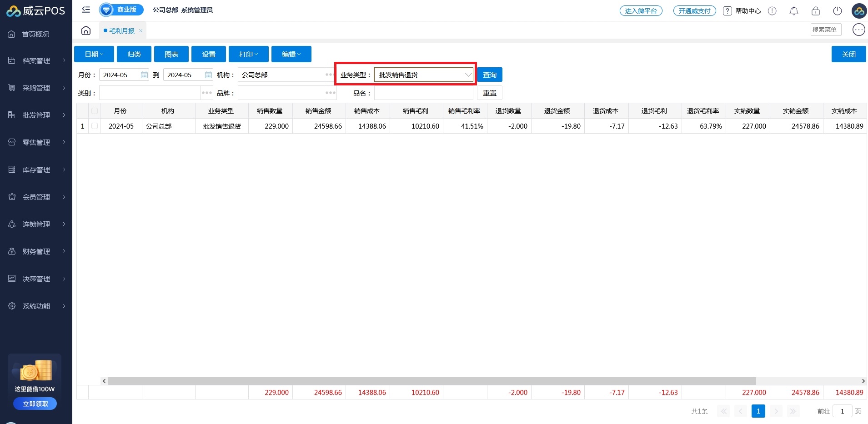This screenshot has width=868, height=424.
Task: Toggle the select-all checkbox in table header
Action: pyautogui.click(x=95, y=111)
